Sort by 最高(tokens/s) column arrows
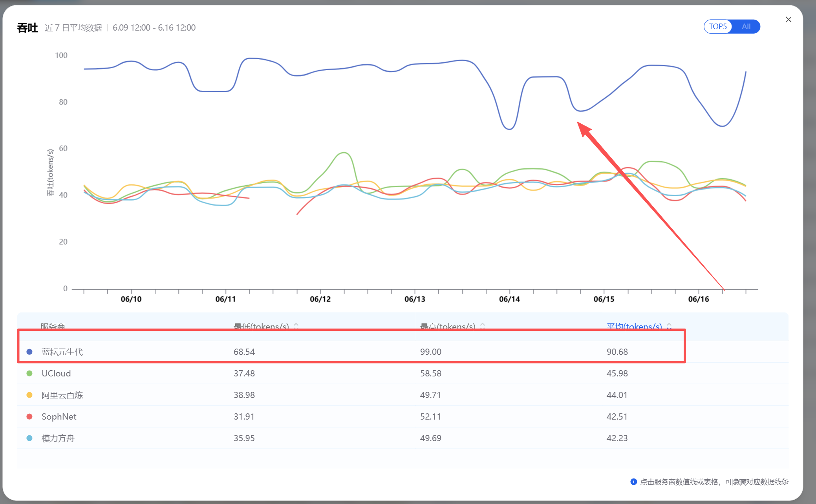Viewport: 816px width, 504px height. [x=483, y=326]
